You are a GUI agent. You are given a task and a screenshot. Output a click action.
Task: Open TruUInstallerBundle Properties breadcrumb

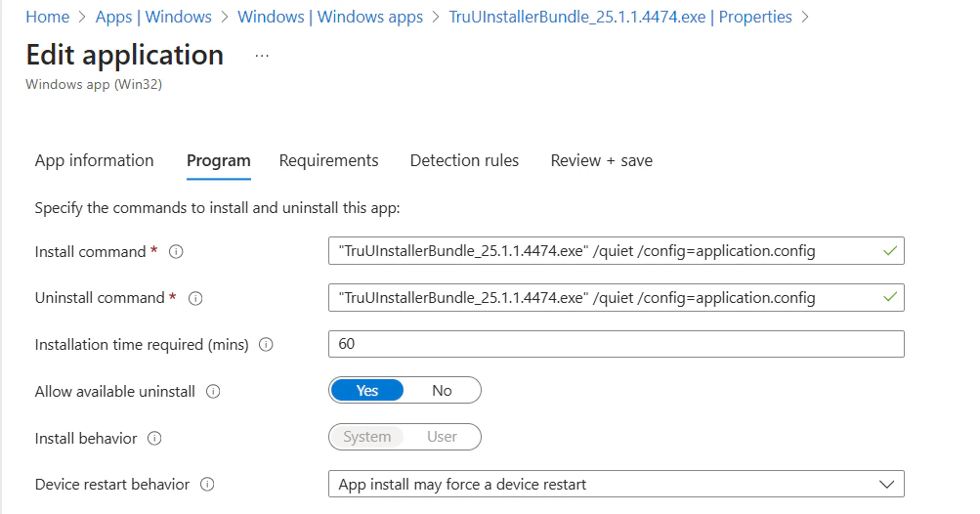click(x=620, y=17)
